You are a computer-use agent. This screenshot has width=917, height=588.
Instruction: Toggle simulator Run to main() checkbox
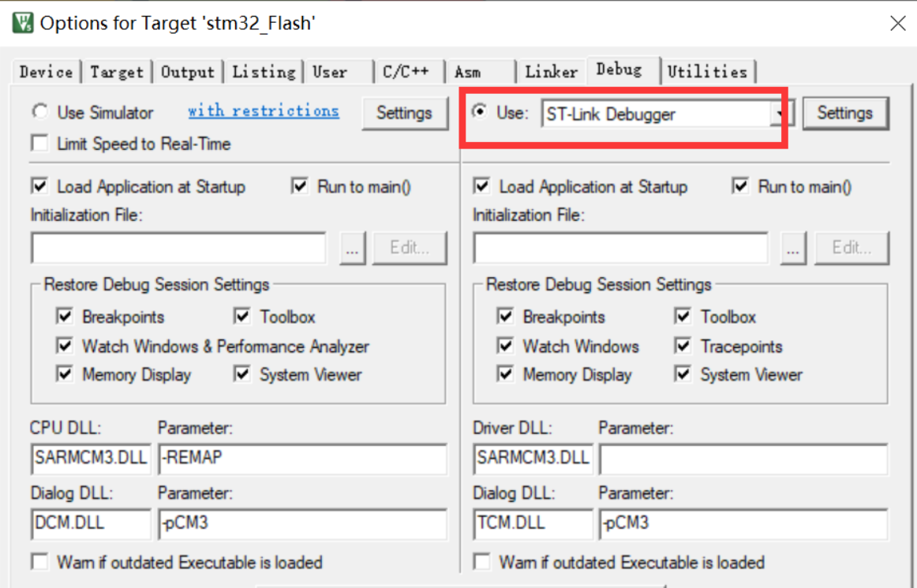300,186
